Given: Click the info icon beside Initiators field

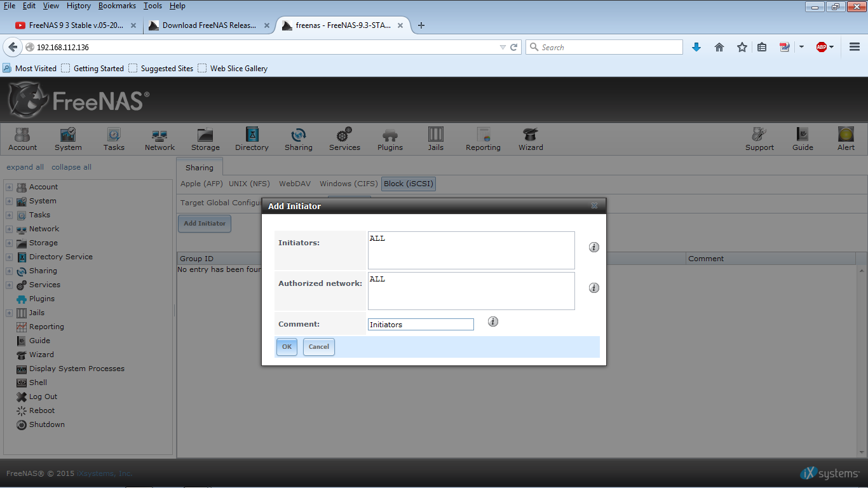Looking at the screenshot, I should (x=594, y=247).
